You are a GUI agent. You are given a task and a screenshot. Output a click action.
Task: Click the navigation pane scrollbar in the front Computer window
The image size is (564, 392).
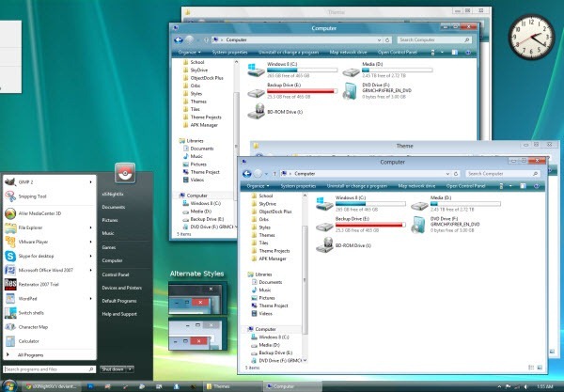(305, 278)
